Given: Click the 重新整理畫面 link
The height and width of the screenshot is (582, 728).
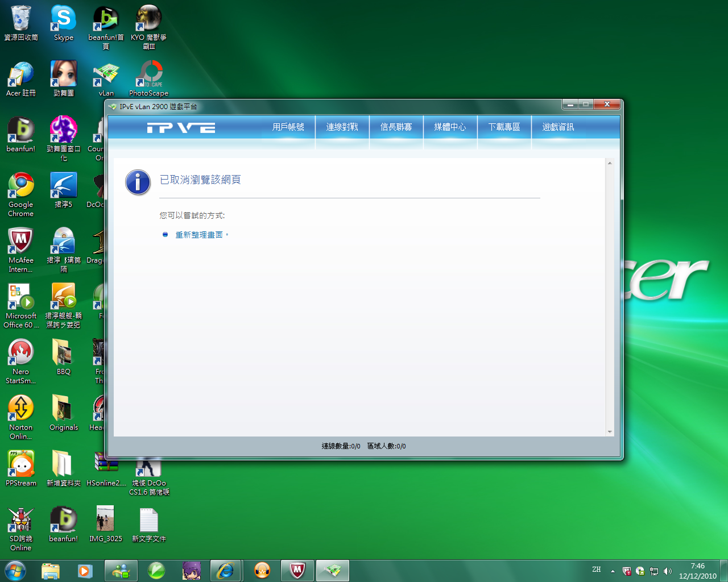Looking at the screenshot, I should click(x=198, y=235).
